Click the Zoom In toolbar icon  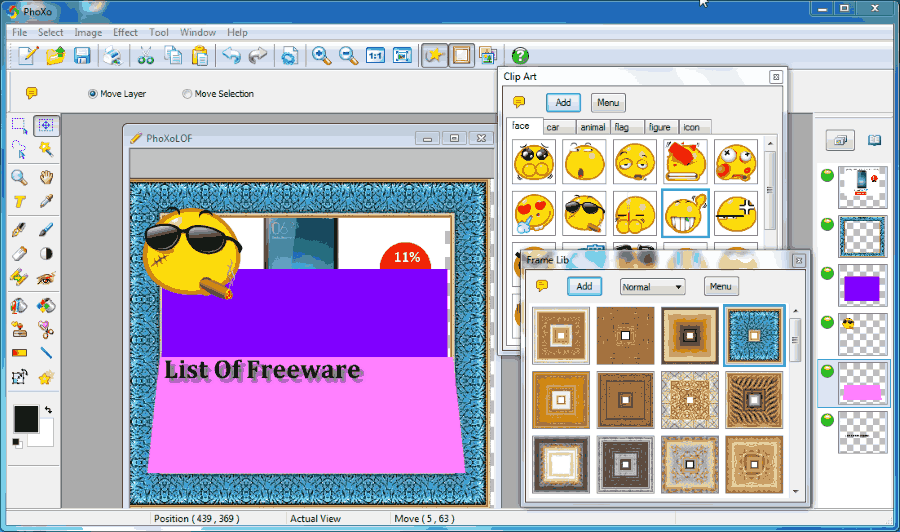pos(321,56)
